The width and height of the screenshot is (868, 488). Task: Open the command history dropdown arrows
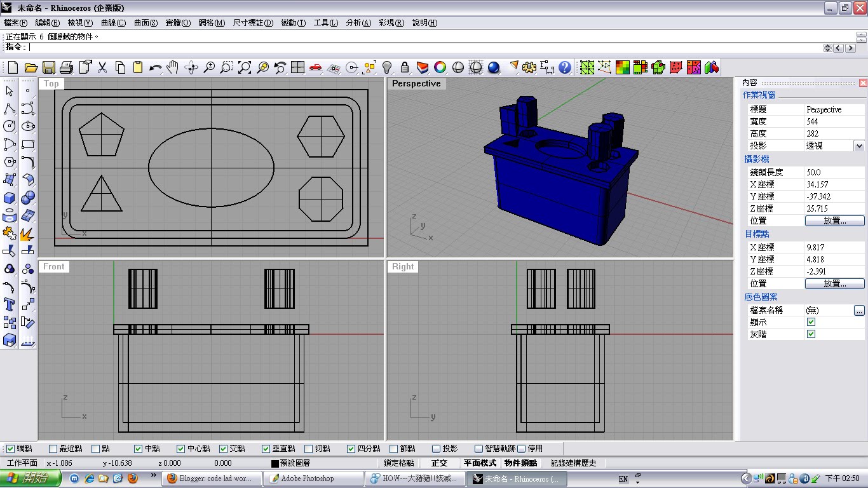click(x=827, y=48)
